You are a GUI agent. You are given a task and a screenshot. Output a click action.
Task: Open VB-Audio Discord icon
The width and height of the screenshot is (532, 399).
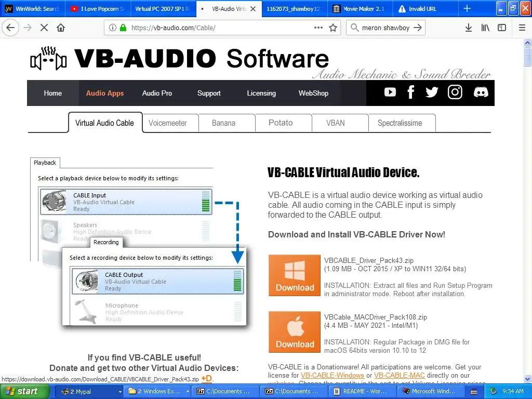coord(481,92)
